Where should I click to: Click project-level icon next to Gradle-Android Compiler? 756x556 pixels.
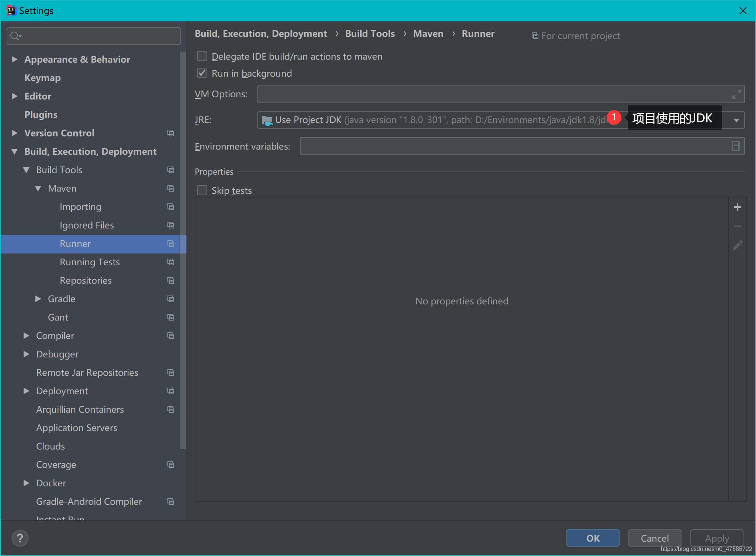[x=170, y=501]
